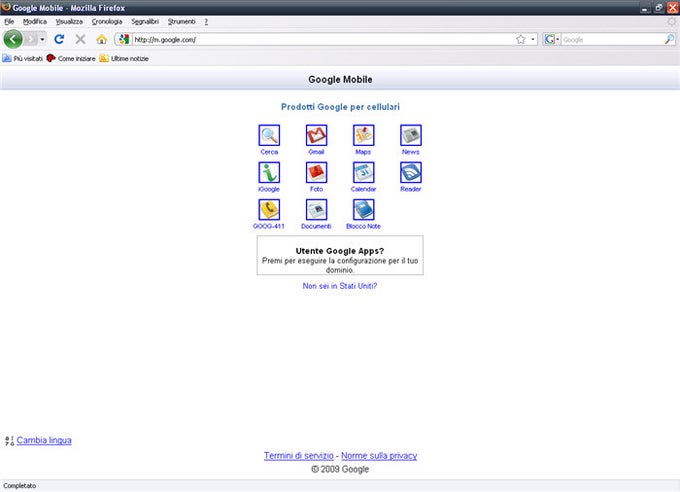The image size is (680, 492).
Task: Click the News text link
Action: coord(410,152)
